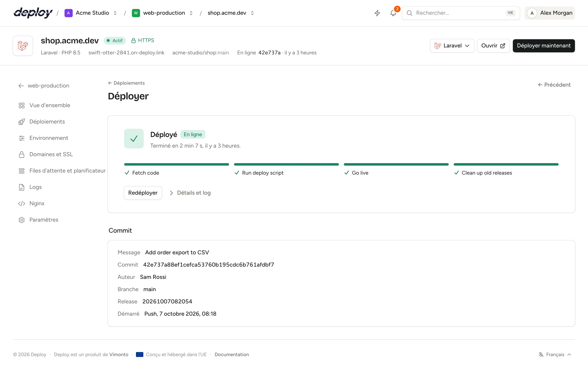Click the 42e737a commit hash in header
This screenshot has width=588, height=368.
point(269,53)
